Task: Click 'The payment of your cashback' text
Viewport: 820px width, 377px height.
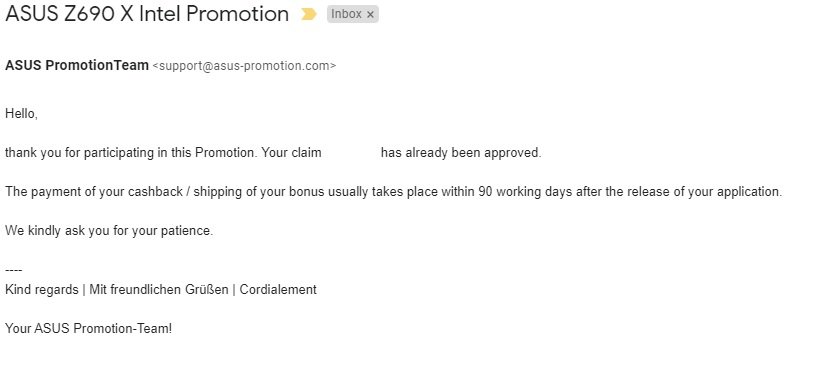Action: click(91, 192)
